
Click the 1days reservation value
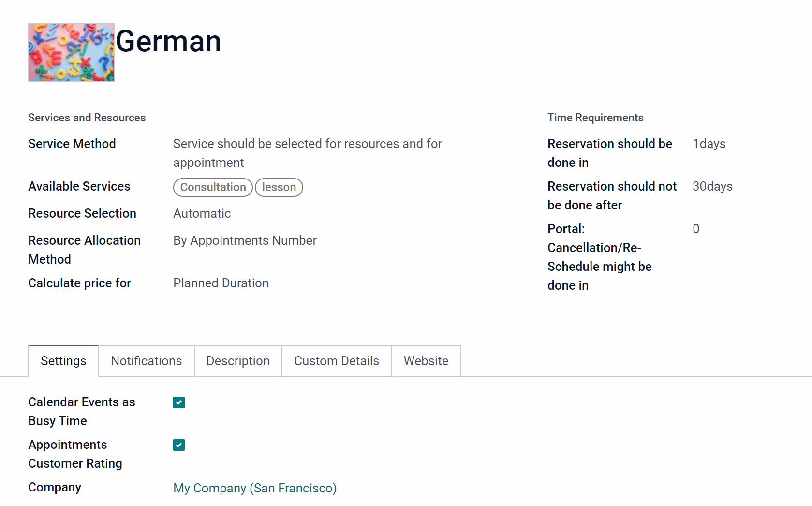point(709,144)
